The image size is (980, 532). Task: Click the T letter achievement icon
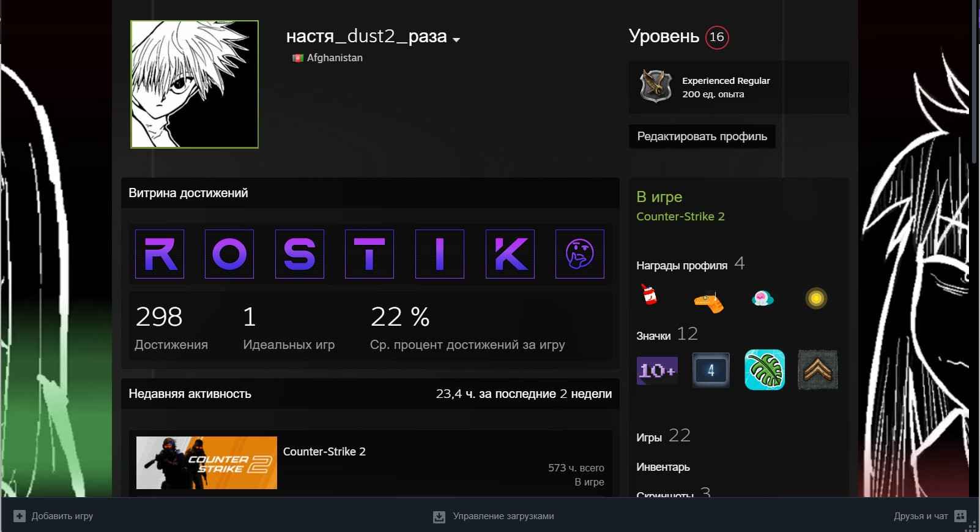point(369,254)
